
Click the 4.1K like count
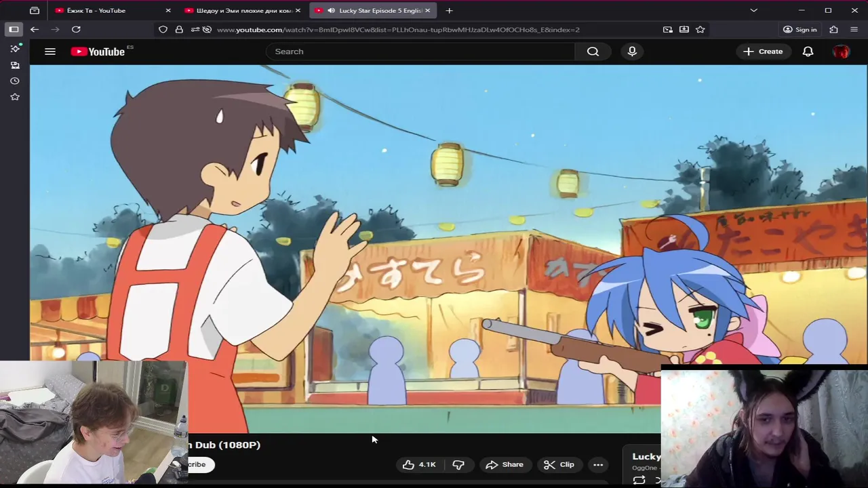427,464
